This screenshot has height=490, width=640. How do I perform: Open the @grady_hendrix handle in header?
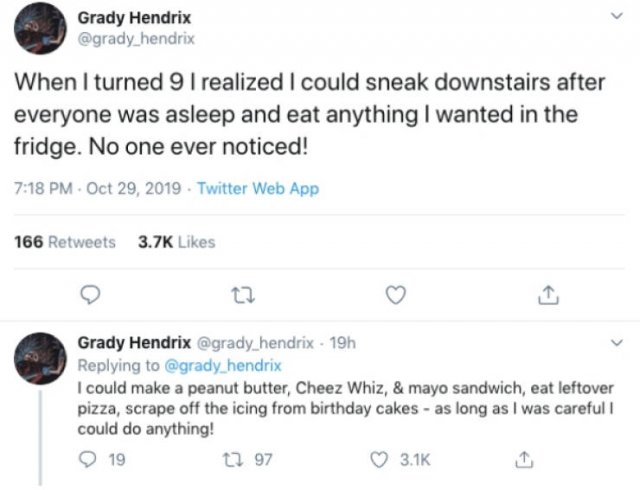(136, 39)
